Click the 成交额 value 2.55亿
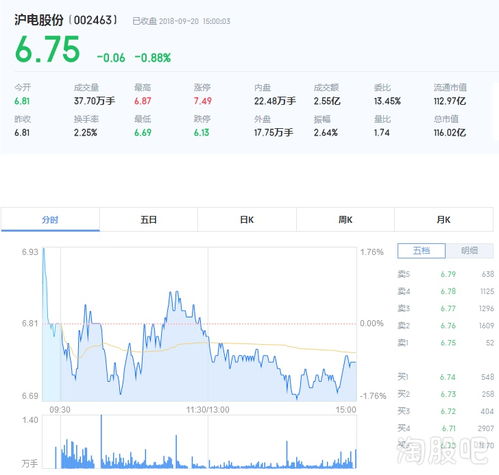 (x=327, y=101)
